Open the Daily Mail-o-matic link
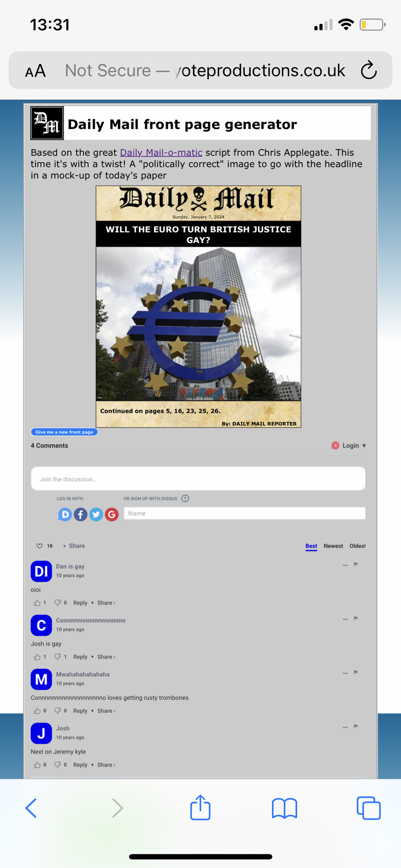The width and height of the screenshot is (401, 868). pos(161,152)
